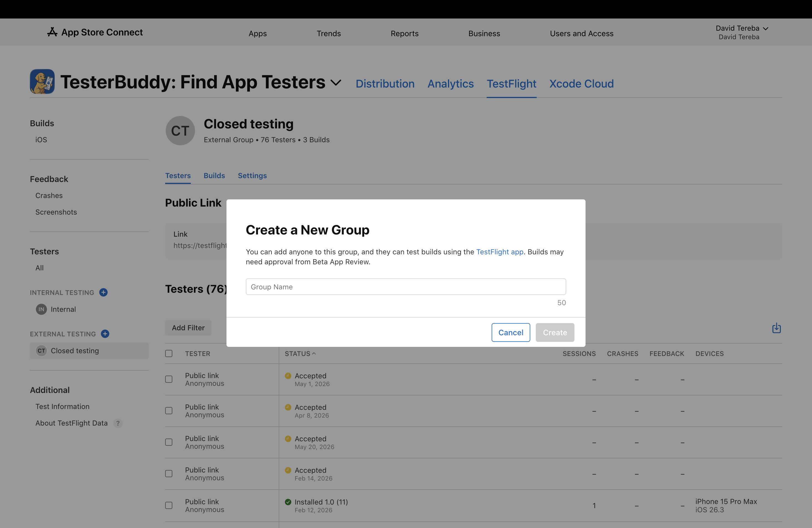Open Screenshots under Feedback in sidebar
812x528 pixels.
click(56, 212)
